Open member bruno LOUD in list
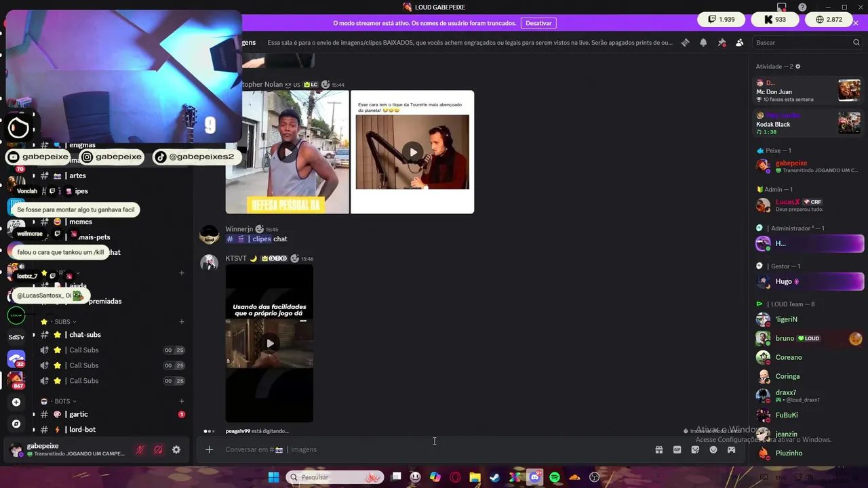This screenshot has height=488, width=868. pos(808,338)
